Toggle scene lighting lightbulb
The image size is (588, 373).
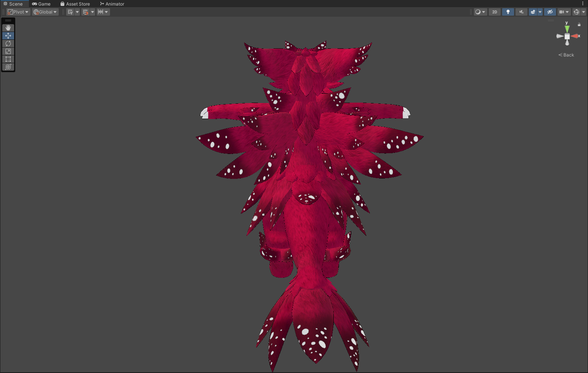pos(508,12)
